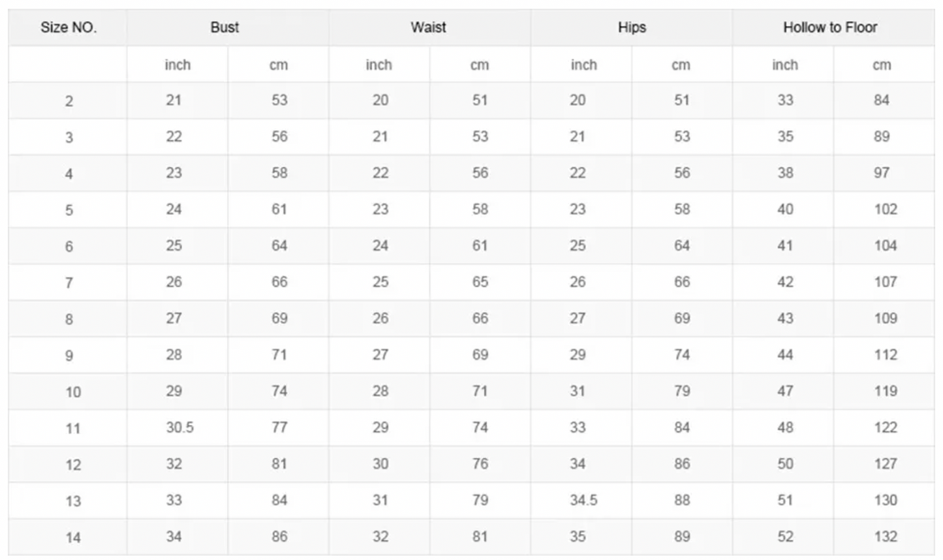943x560 pixels.
Task: Click the cm subheader under Waist
Action: pyautogui.click(x=480, y=65)
